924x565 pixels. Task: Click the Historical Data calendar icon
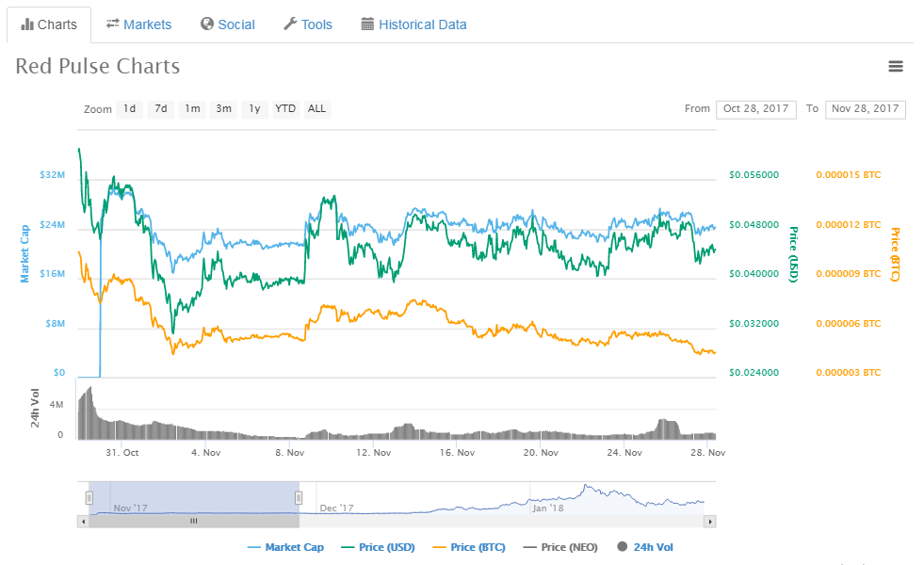click(x=367, y=24)
